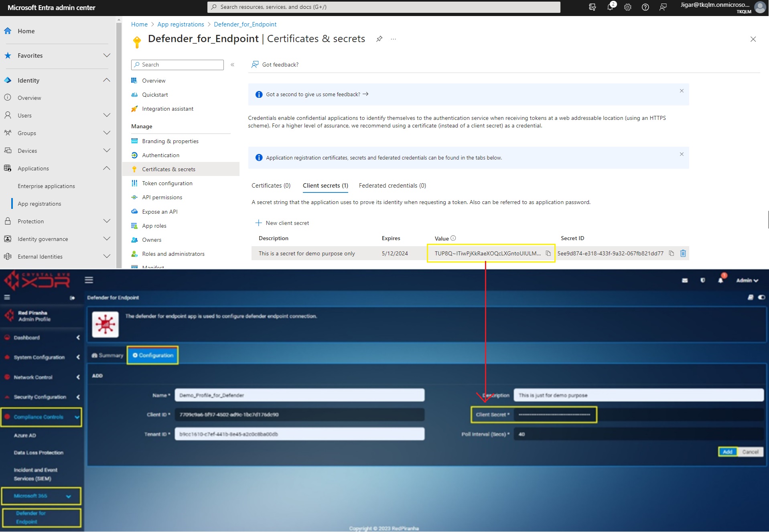This screenshot has height=532, width=769.
Task: Open Crystal Eye XDR mail icon
Action: [685, 281]
